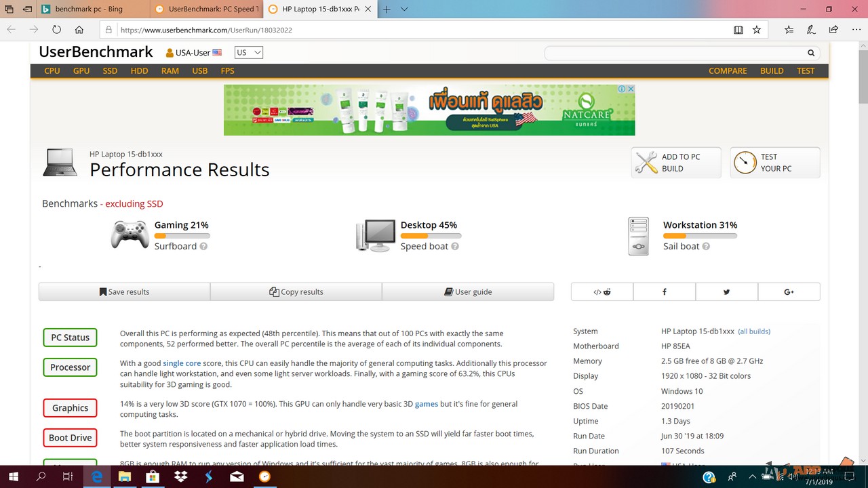Image resolution: width=868 pixels, height=488 pixels.
Task: Open Edge settings and more menu
Action: [855, 30]
